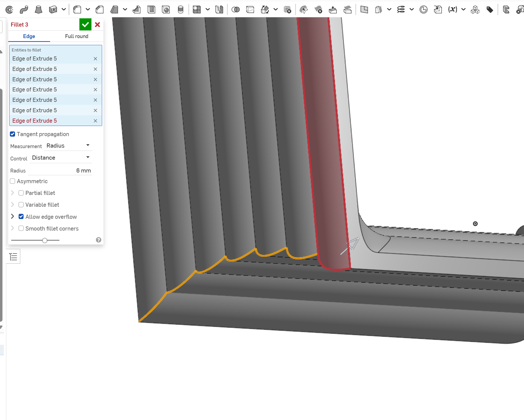Select the Split tool
Screen dimensions: 524x420
(x=250, y=10)
